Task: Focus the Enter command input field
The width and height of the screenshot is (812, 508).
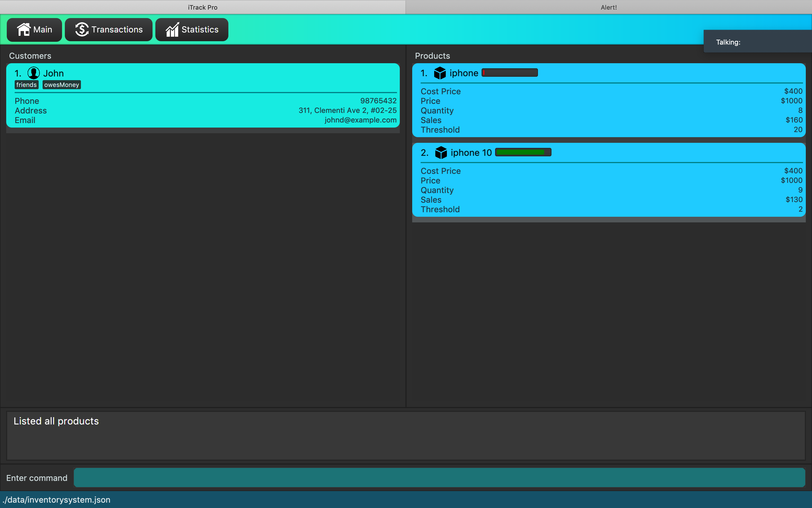Action: 439,478
